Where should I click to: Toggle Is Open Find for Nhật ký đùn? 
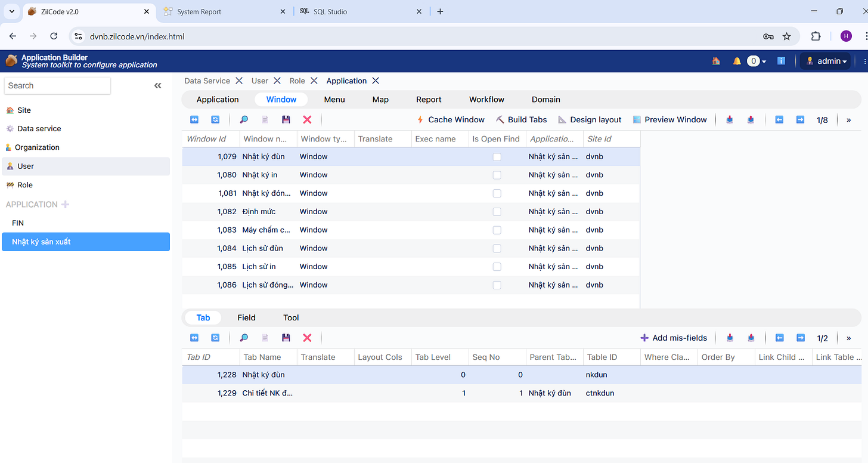(x=497, y=157)
